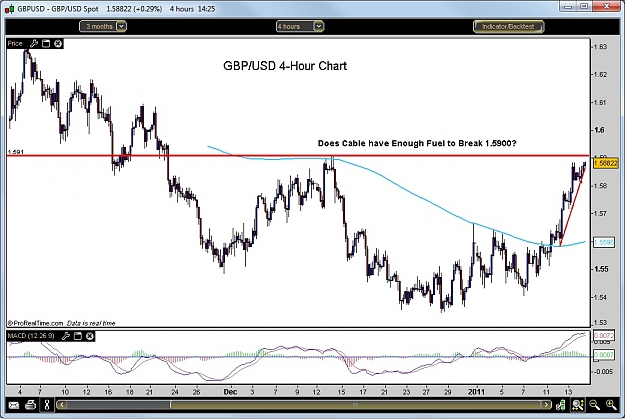Maximize the GBPUSD chart window
The image size is (625, 419).
click(x=584, y=6)
